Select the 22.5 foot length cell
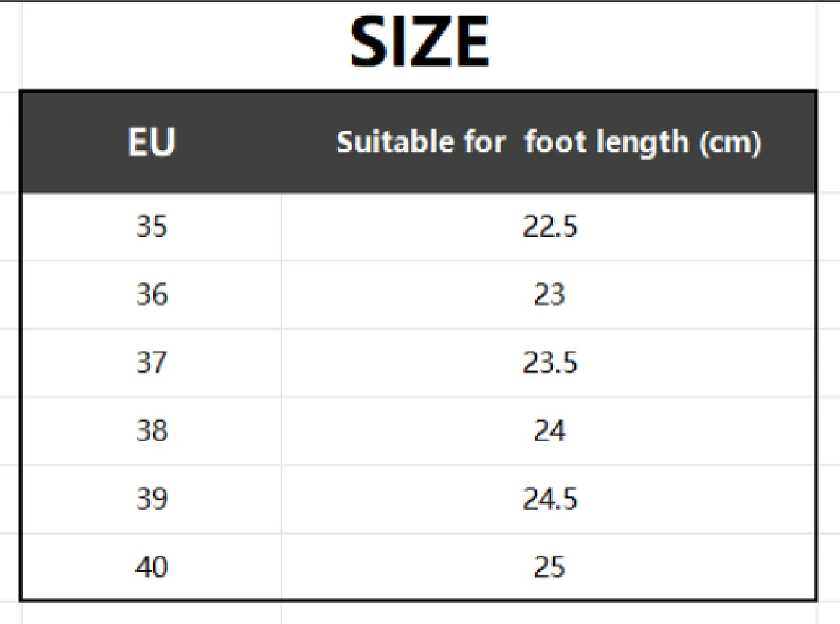Viewport: 840px width, 624px height. tap(550, 226)
